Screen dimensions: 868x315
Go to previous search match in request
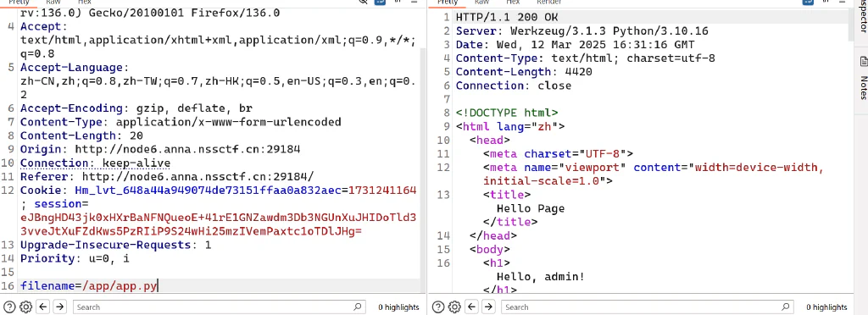(x=43, y=307)
